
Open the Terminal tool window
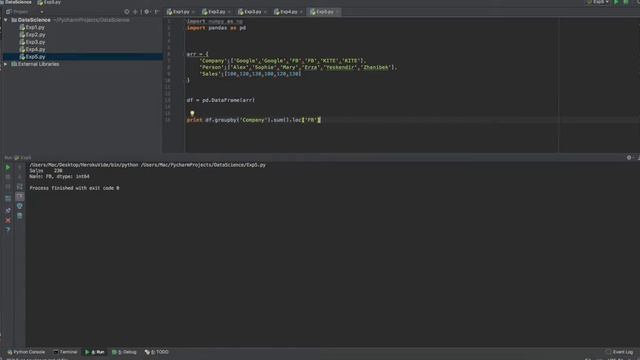point(65,352)
